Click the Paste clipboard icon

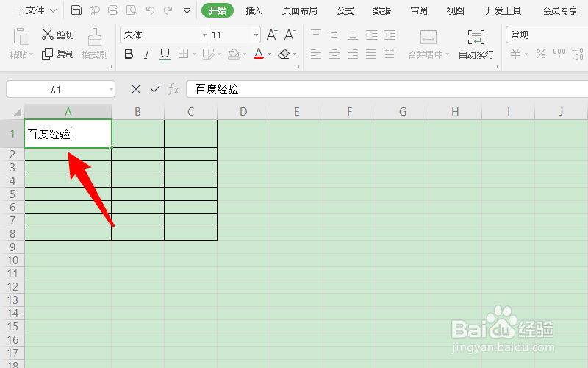click(21, 37)
